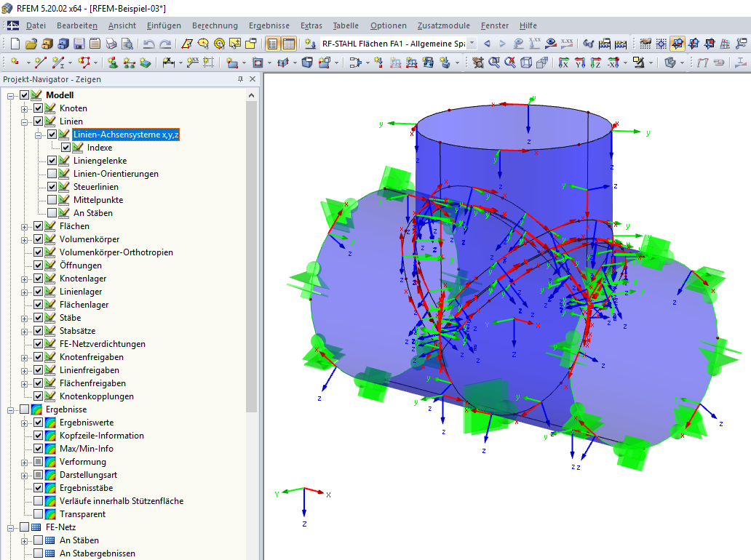This screenshot has width=751, height=560.
Task: Go to the previous load case arrow
Action: click(x=486, y=45)
